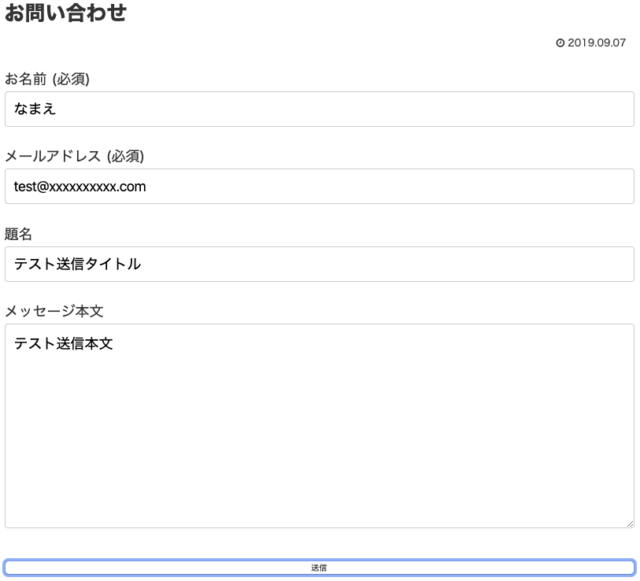
Task: Click the メッセージ本文 label
Action: pyautogui.click(x=54, y=311)
